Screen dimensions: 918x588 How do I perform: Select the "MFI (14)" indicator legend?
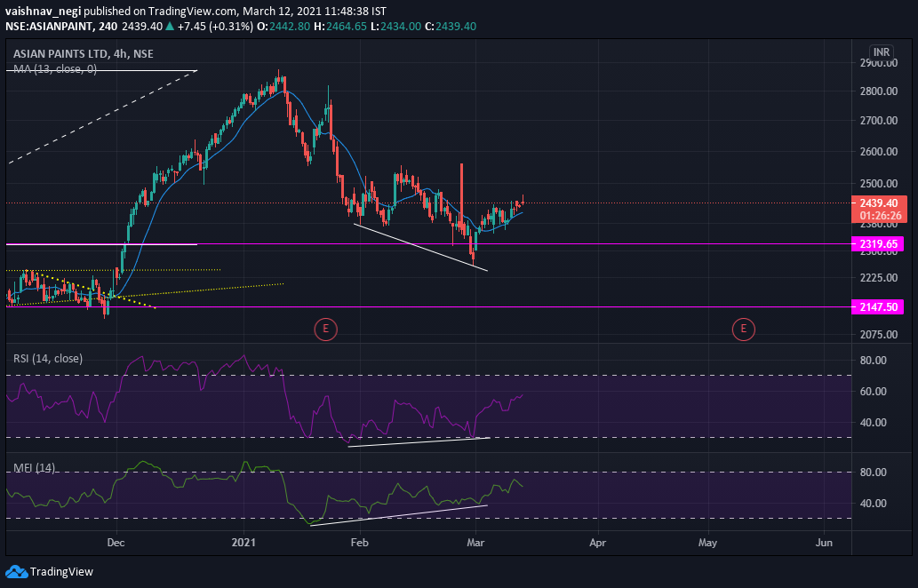click(35, 468)
